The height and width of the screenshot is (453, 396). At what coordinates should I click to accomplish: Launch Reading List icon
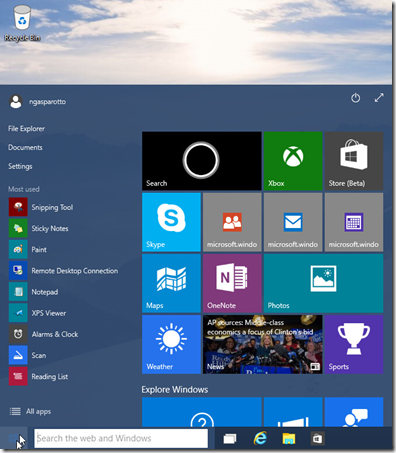pos(18,376)
